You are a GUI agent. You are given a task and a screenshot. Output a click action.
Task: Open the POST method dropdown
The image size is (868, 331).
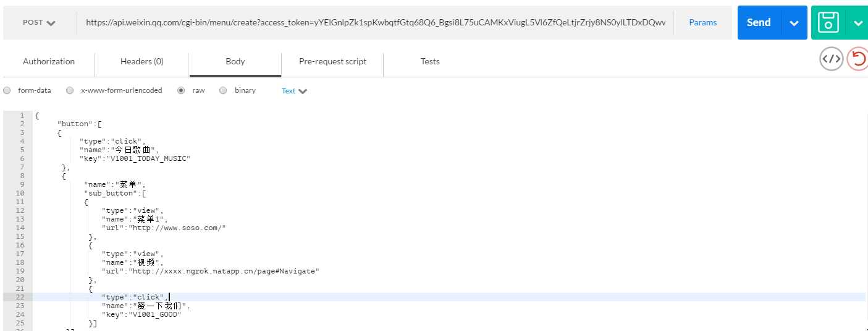pos(39,22)
